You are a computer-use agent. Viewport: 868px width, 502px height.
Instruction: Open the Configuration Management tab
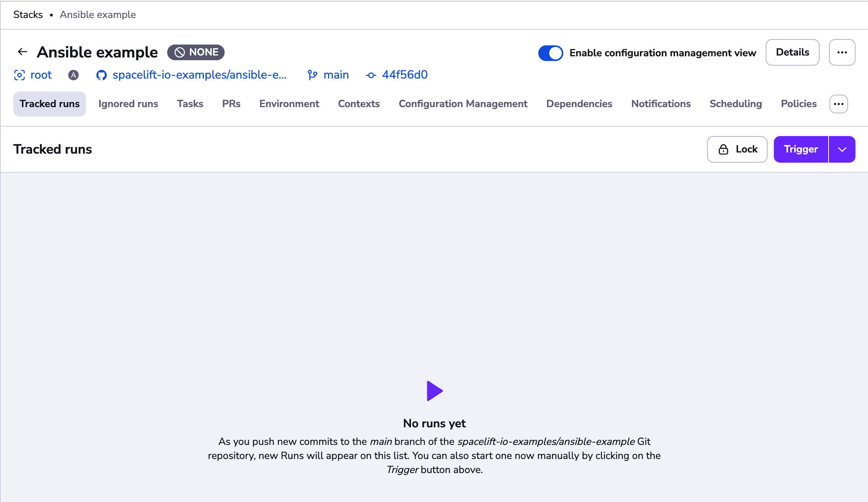(x=463, y=104)
